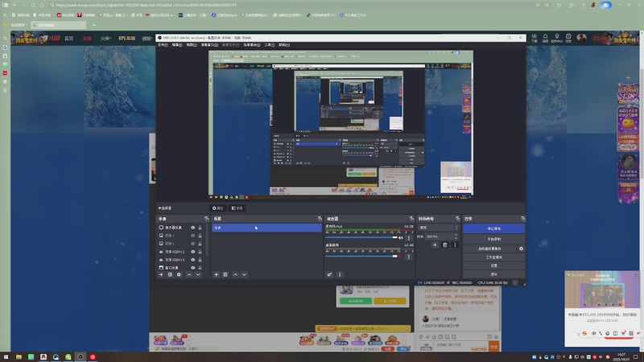Move the selected source up
Viewport: 644px width, 362px height.
[x=189, y=274]
